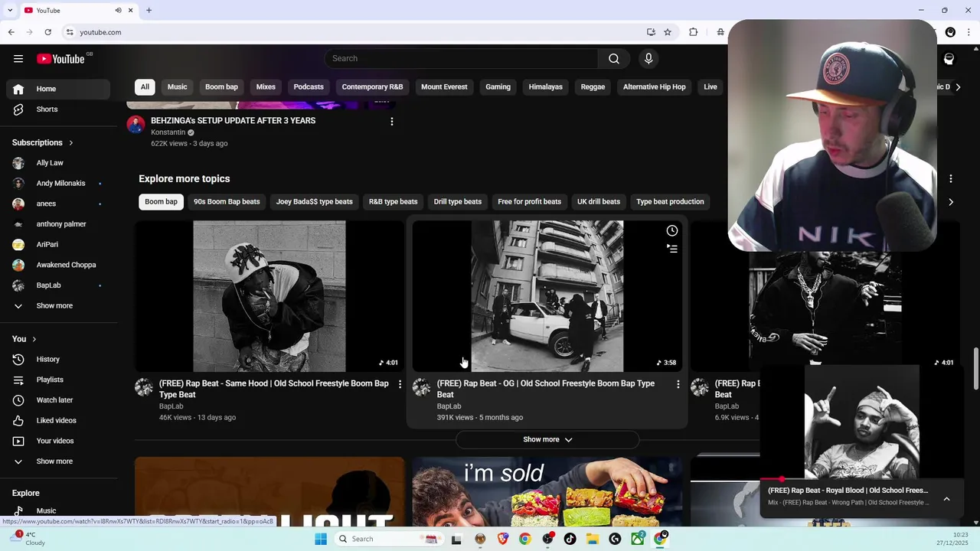The image size is (980, 551).
Task: Open a new browser tab
Action: 149,11
